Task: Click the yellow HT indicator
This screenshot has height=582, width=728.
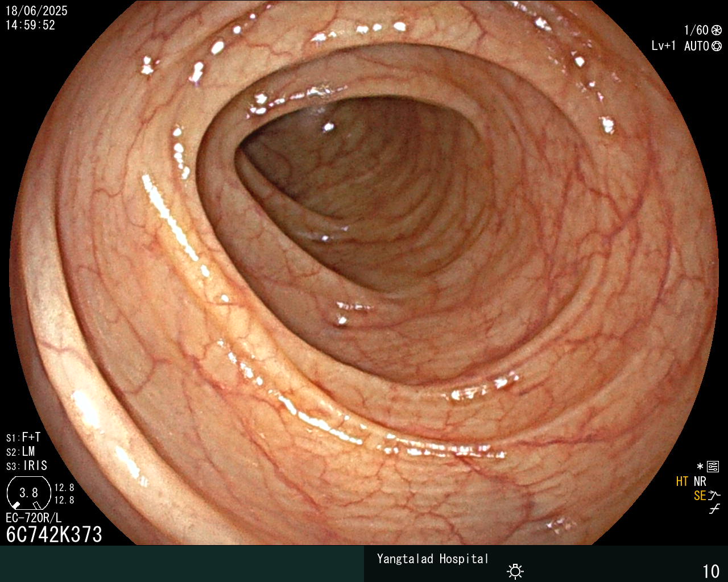Action: [x=682, y=481]
